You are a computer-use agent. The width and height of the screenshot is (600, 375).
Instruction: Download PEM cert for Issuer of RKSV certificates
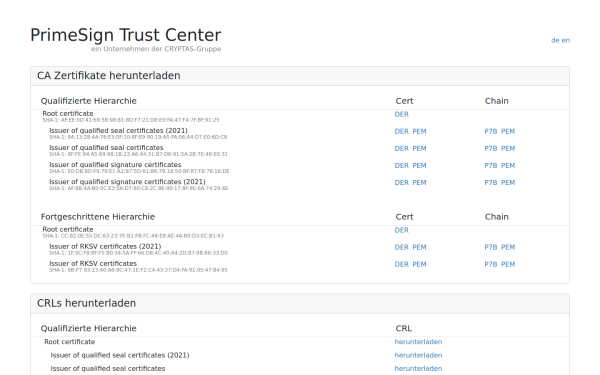click(419, 264)
